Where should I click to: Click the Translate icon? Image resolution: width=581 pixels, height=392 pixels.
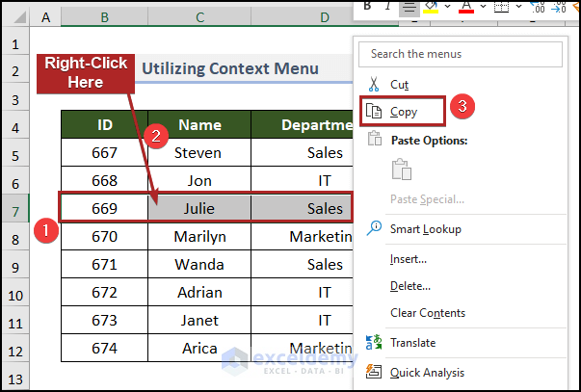pos(374,342)
